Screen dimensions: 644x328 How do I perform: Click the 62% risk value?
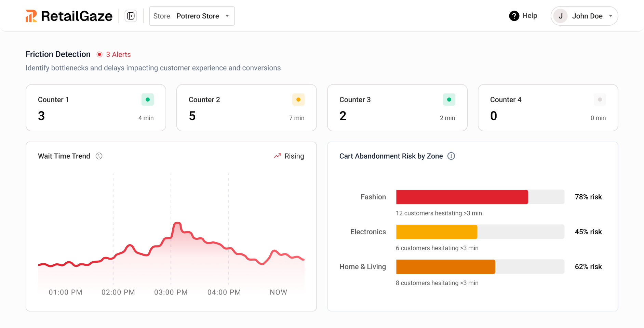pos(588,267)
